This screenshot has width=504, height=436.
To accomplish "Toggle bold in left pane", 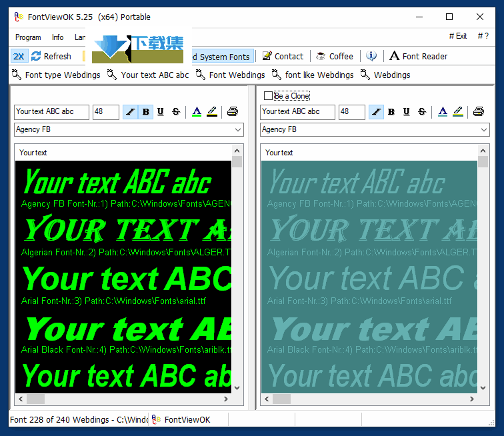I will [145, 112].
